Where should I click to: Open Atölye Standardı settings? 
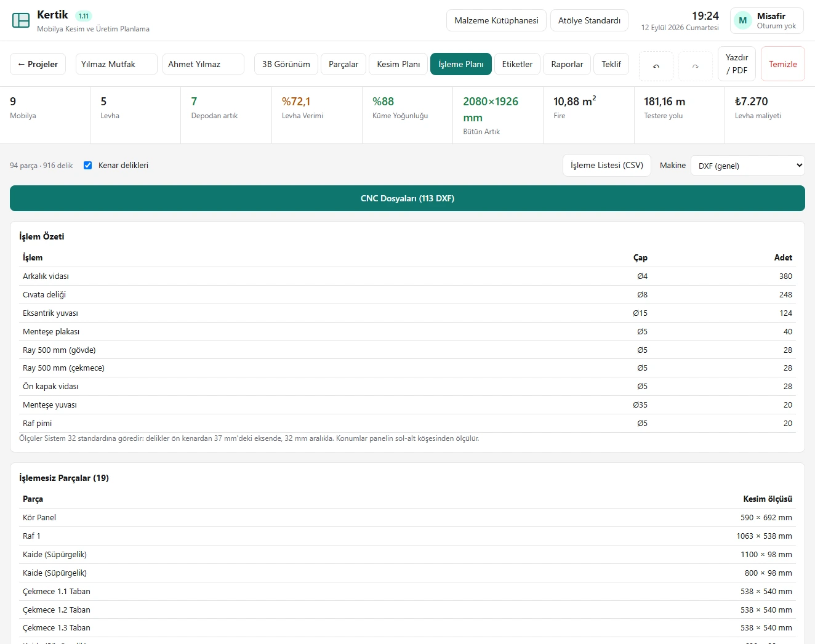[x=589, y=20]
